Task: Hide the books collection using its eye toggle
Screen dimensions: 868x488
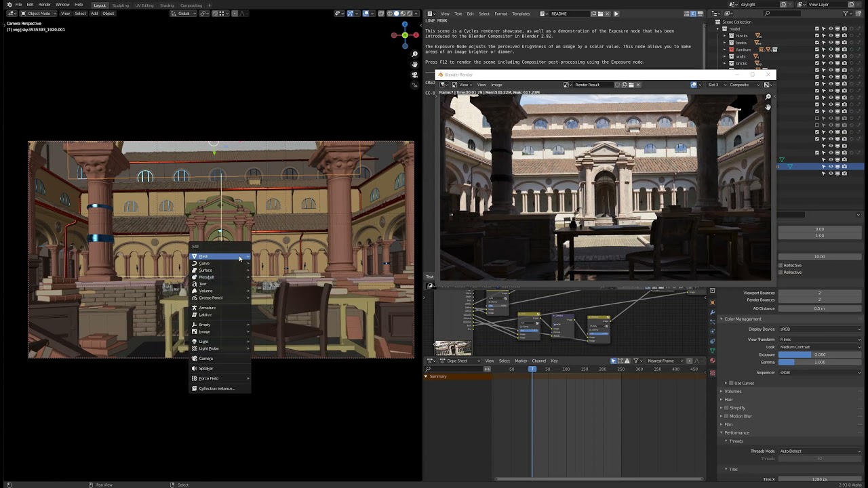Action: tap(831, 43)
